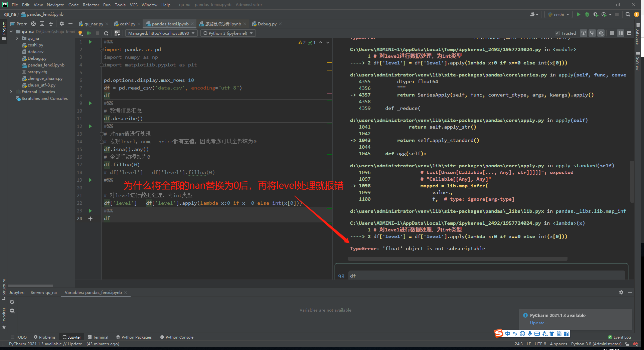
Task: Run the cell at line 12
Action: click(90, 126)
